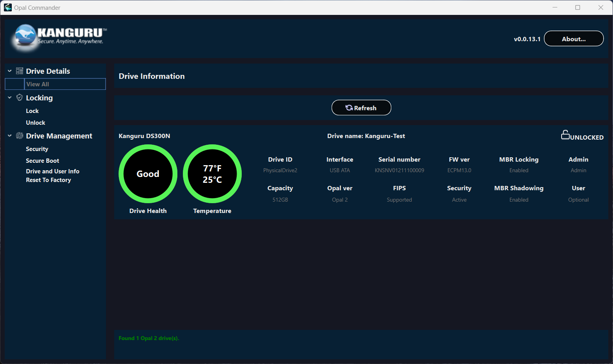Close the Opal Commander window

[601, 7]
